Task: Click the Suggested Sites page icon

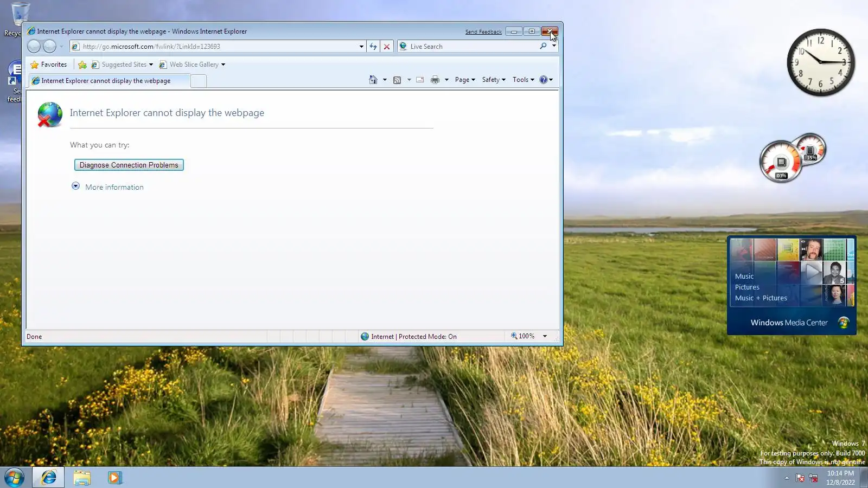Action: (x=95, y=65)
